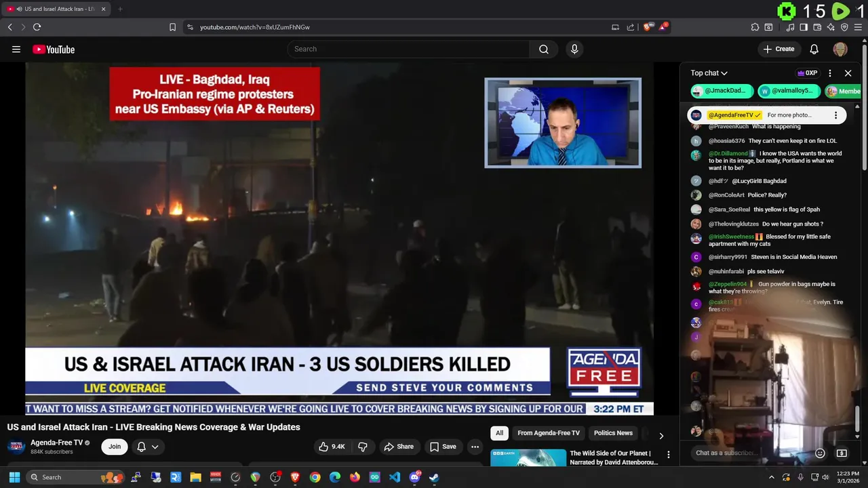This screenshot has width=868, height=488.
Task: Open @JmackDad super chat chip
Action: coord(721,91)
